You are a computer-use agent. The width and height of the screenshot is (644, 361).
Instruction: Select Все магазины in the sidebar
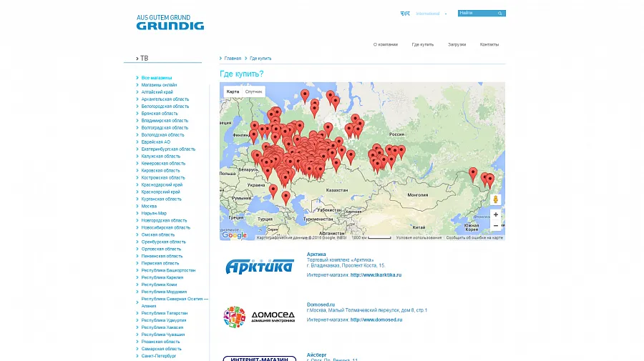point(157,77)
